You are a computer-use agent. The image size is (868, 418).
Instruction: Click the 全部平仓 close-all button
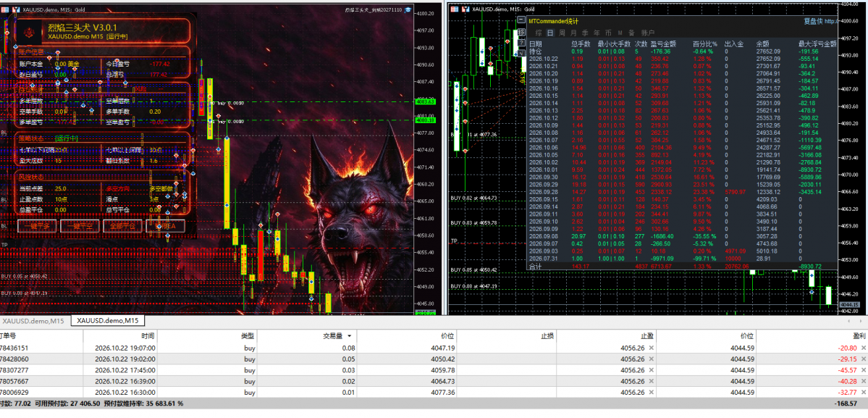122,226
